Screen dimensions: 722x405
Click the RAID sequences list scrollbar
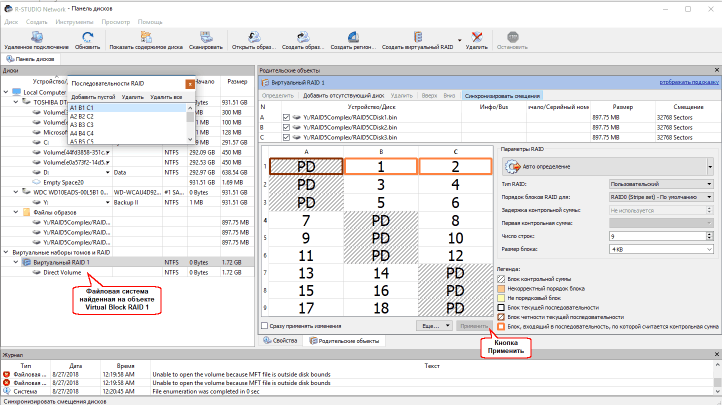coord(190,123)
